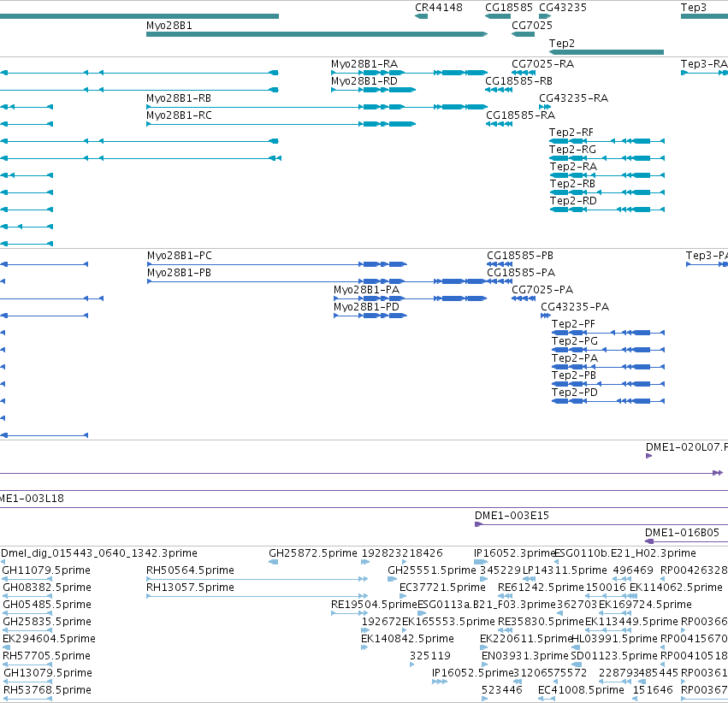This screenshot has height=703, width=728.
Task: Select protein Tep2-PF
Action: [608, 333]
